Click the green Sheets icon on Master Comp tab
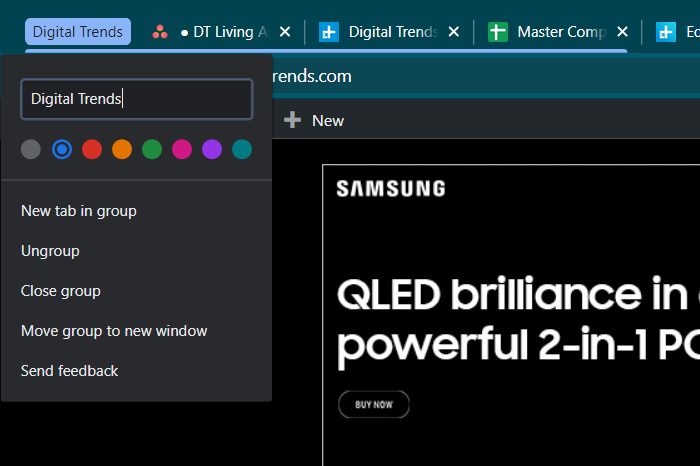The image size is (700, 466). point(498,32)
